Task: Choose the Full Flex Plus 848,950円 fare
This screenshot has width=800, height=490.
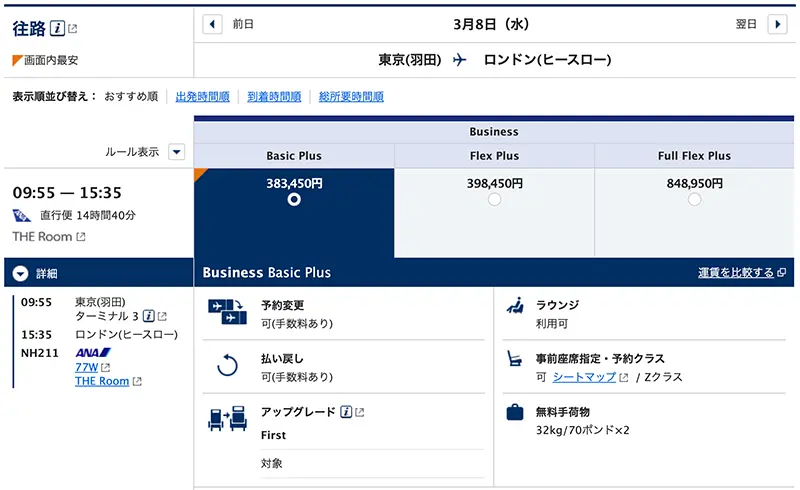Action: (x=694, y=199)
